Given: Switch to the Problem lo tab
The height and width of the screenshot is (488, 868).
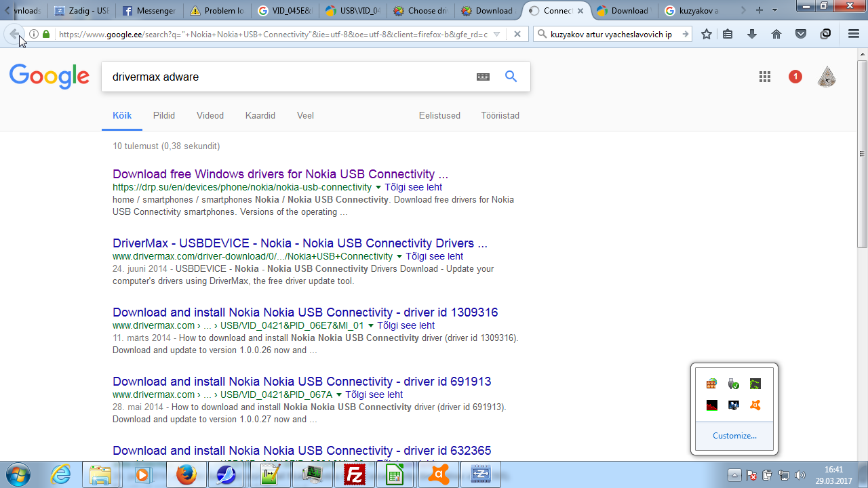Looking at the screenshot, I should [x=218, y=11].
